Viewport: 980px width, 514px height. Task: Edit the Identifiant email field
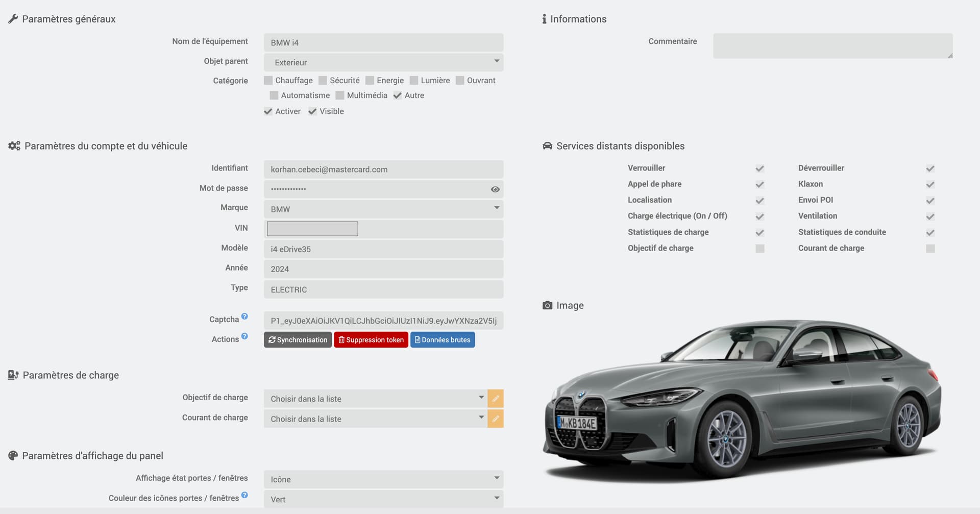384,169
